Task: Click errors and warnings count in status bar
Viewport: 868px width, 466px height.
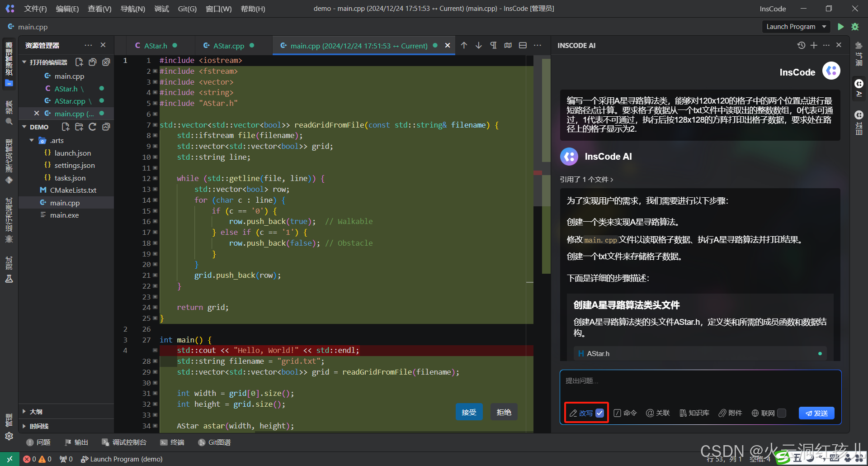Action: [x=37, y=459]
